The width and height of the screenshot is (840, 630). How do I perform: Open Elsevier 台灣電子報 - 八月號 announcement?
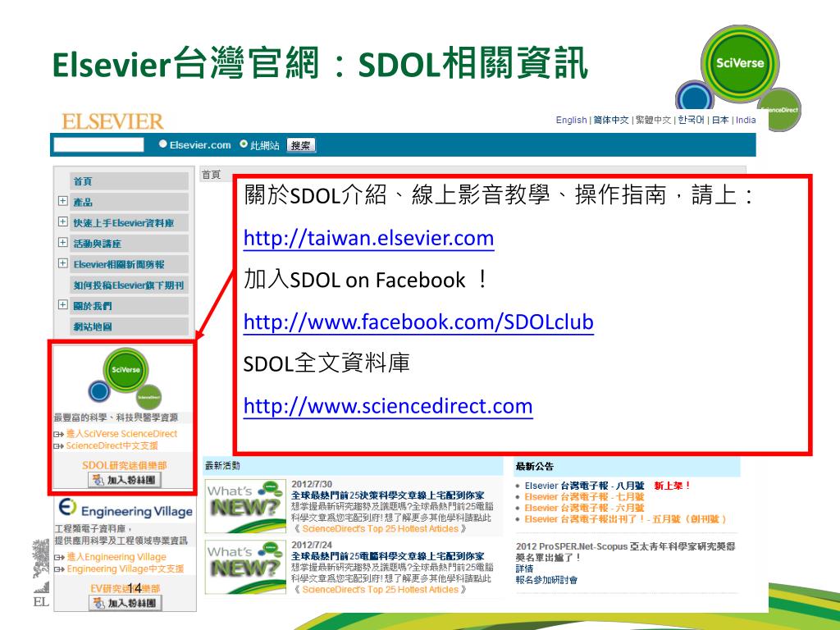point(584,486)
